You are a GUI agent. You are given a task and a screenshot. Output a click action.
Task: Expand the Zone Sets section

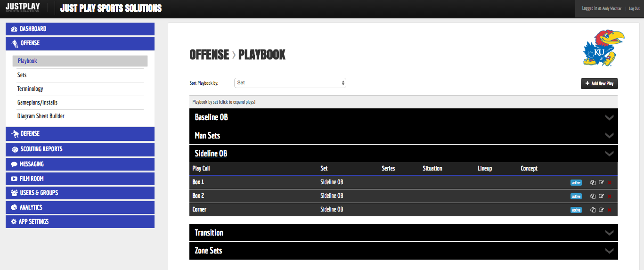(403, 251)
